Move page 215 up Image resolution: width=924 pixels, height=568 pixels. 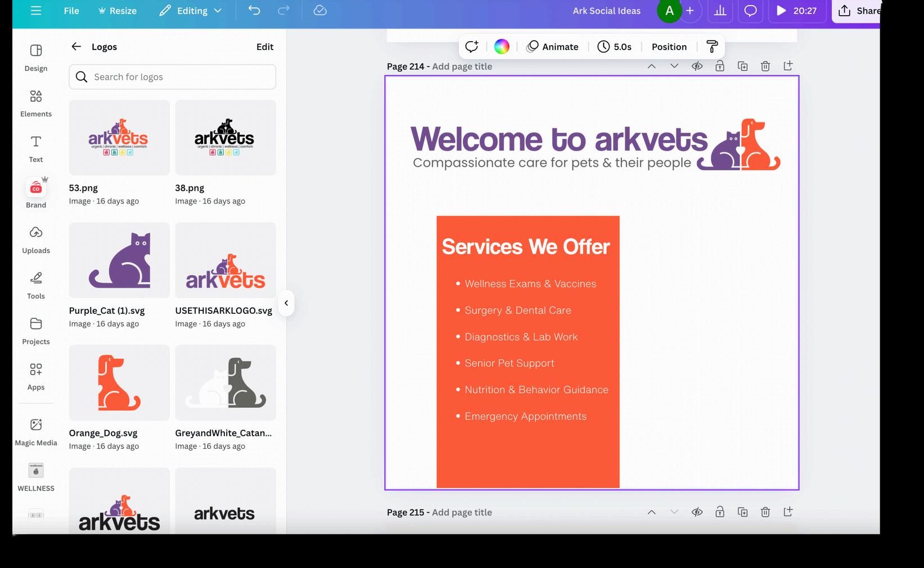point(652,512)
